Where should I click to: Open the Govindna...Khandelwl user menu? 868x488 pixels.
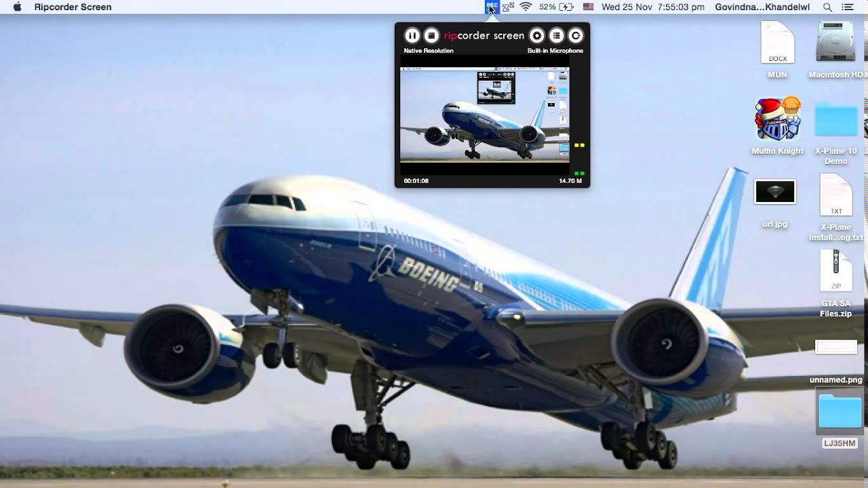pyautogui.click(x=762, y=7)
